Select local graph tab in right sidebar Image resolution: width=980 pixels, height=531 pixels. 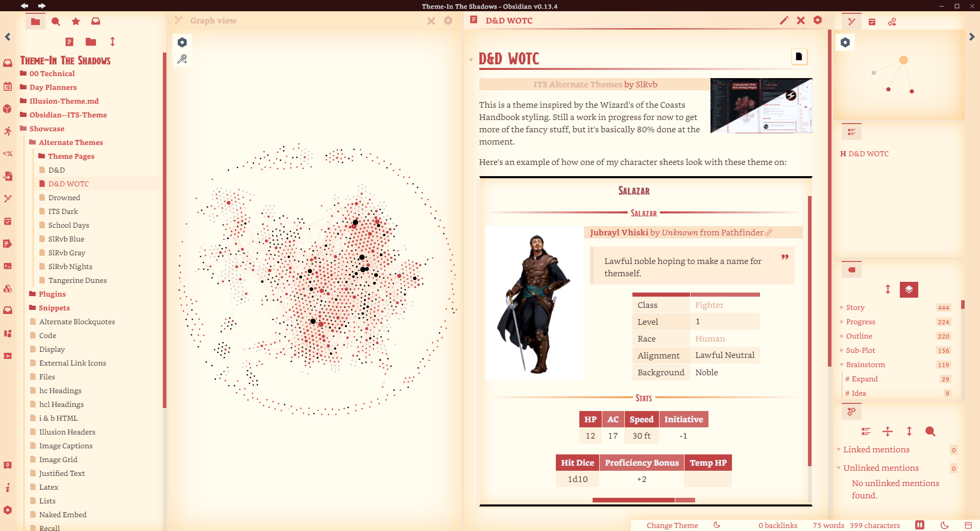pyautogui.click(x=851, y=21)
